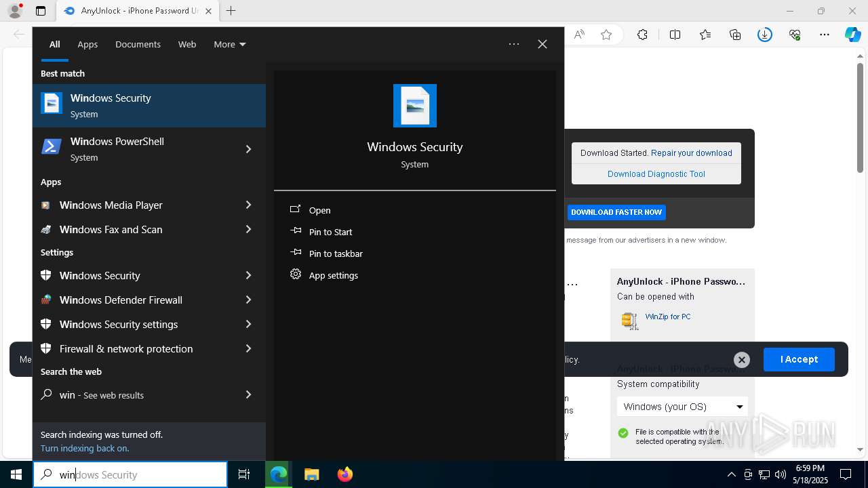Click the volume tray icon
The width and height of the screenshot is (868, 488).
pos(781,474)
